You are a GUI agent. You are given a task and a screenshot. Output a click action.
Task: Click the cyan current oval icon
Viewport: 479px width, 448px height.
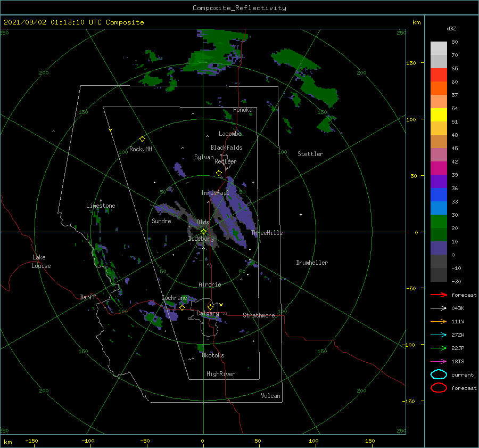(439, 374)
